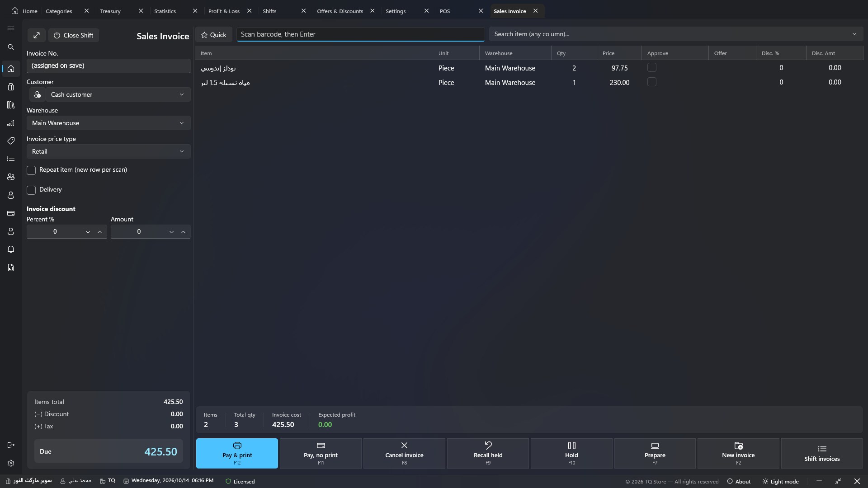Open the hamburger menu in the sidebar
Screen dimensions: 868x488
(11, 29)
